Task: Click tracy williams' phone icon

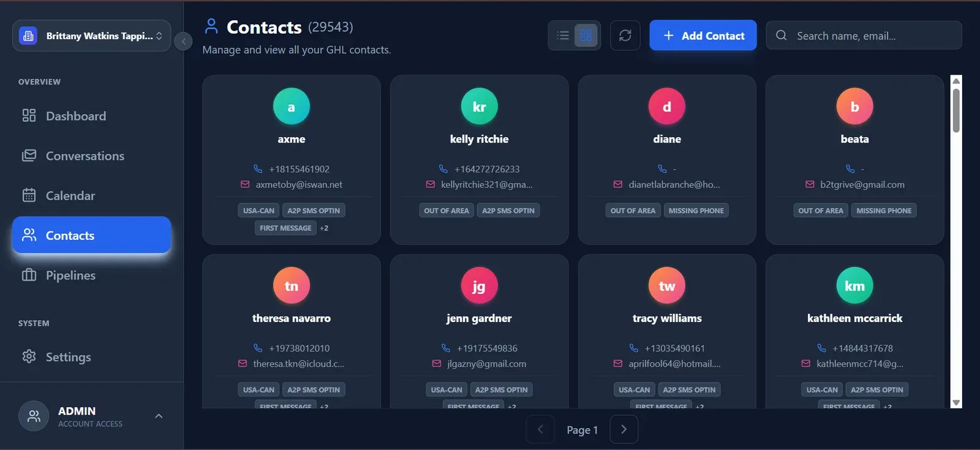Action: coord(634,348)
